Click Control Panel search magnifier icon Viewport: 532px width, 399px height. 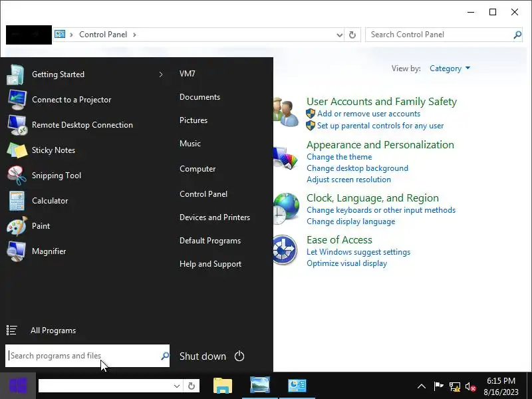click(517, 35)
